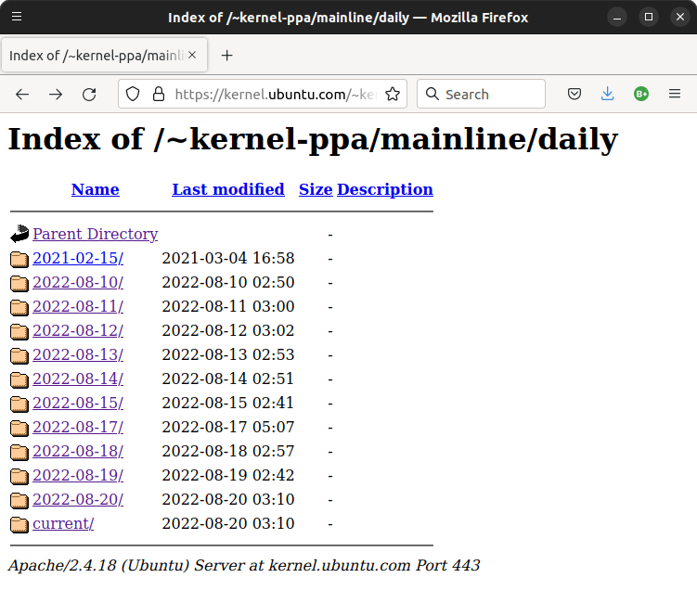Maximize the Firefox window
697x616 pixels.
click(x=649, y=18)
